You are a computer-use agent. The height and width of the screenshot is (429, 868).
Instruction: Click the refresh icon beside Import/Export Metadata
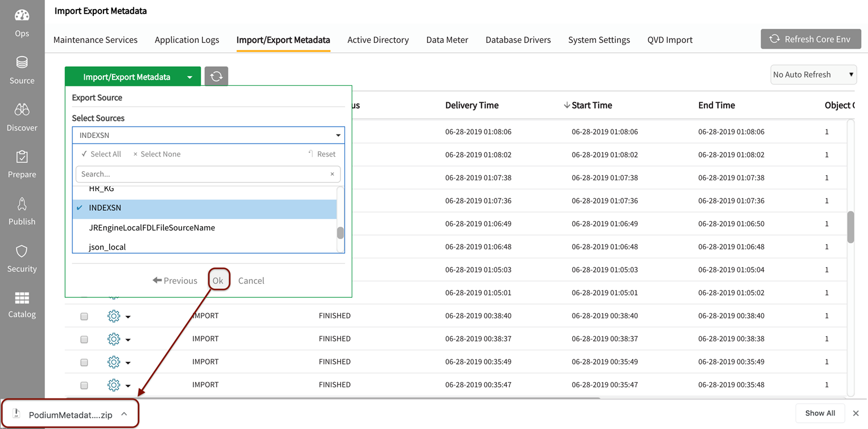coord(216,76)
